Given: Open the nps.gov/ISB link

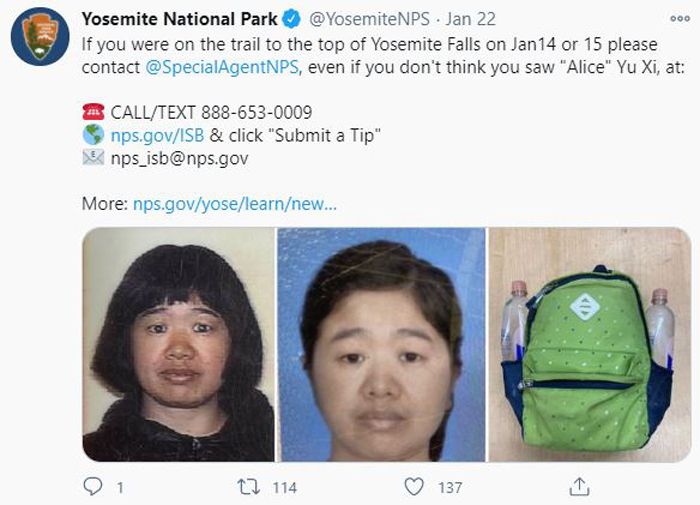Looking at the screenshot, I should click(158, 135).
